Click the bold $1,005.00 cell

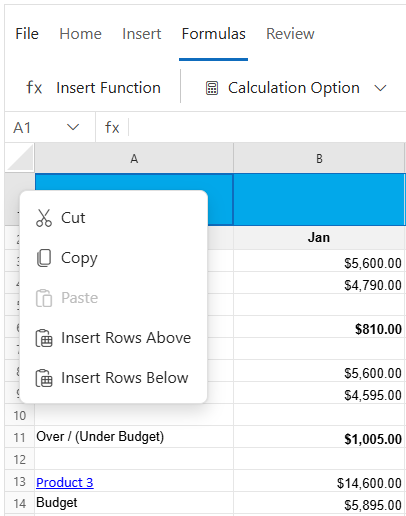coord(319,437)
